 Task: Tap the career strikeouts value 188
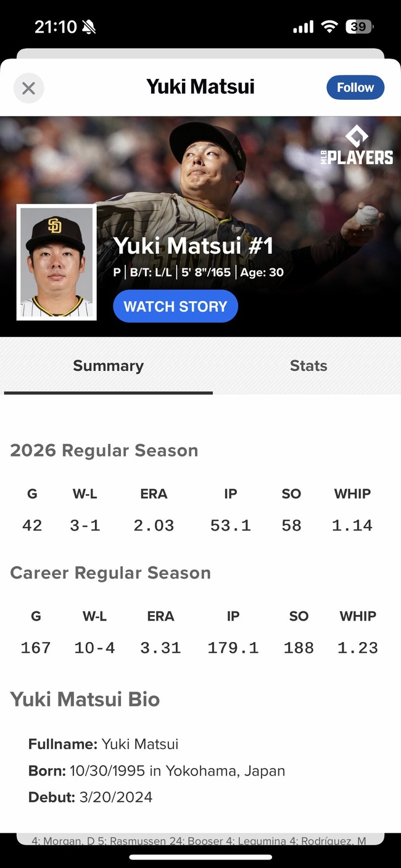[299, 648]
